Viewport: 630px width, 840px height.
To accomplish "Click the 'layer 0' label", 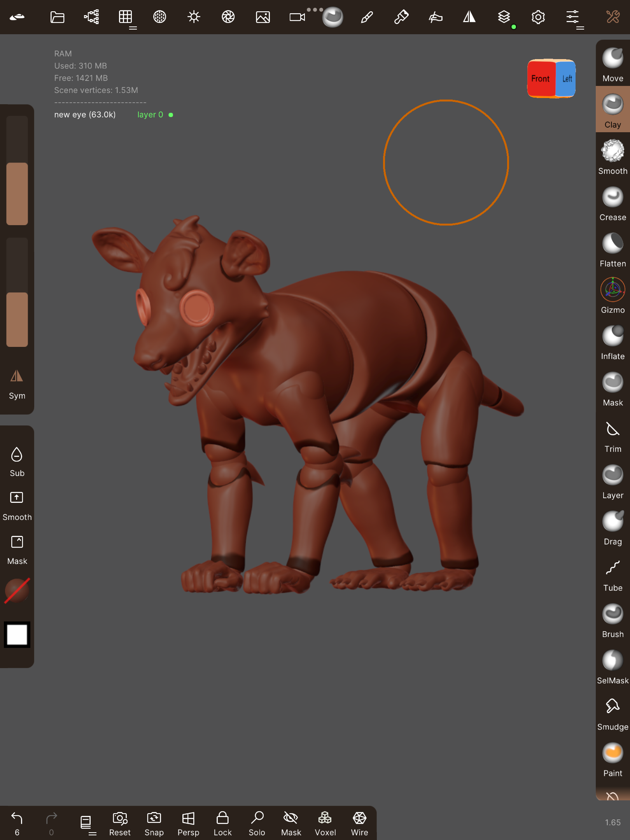I will [150, 115].
